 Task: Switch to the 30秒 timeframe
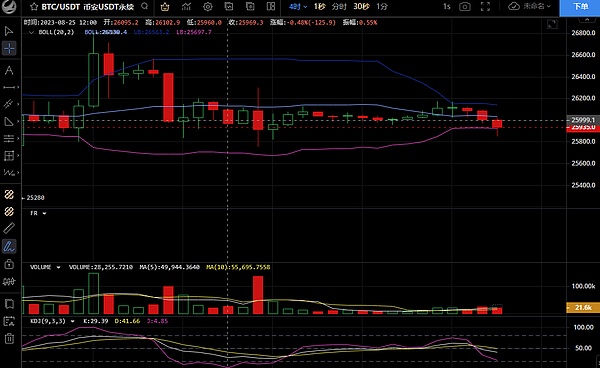(x=361, y=7)
